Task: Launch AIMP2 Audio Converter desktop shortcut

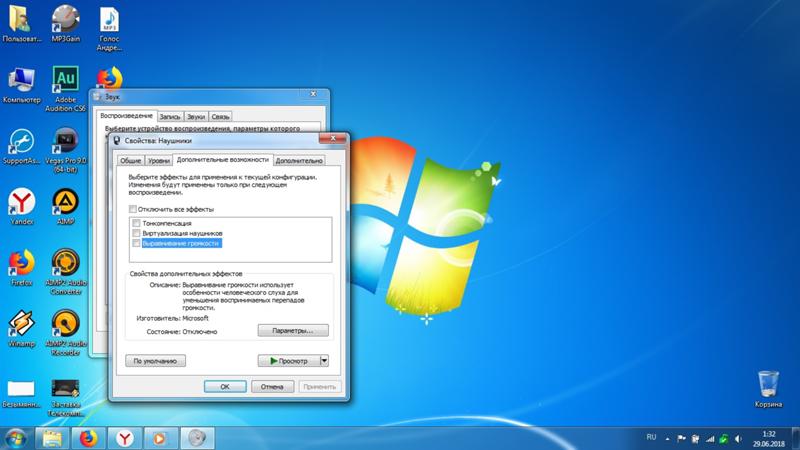Action: tap(65, 272)
